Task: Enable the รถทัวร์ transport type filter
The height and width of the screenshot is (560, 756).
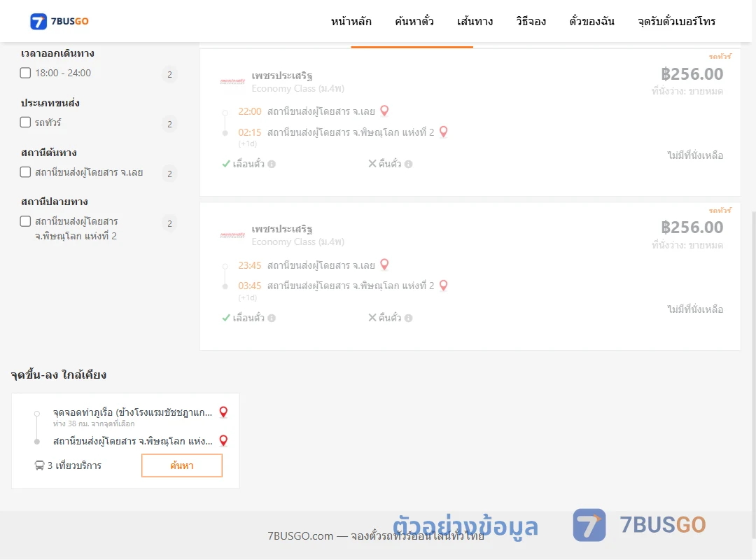Action: (x=26, y=122)
